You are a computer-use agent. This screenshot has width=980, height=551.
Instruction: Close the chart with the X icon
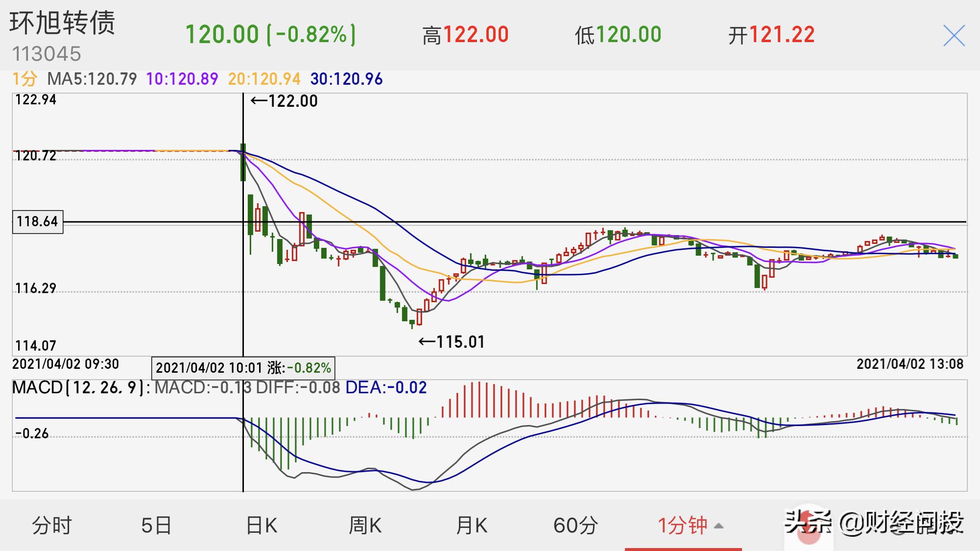pos(954,36)
